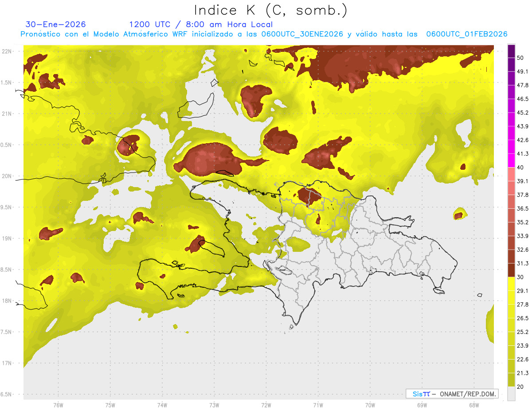Click the legend value '47.8'
The height and width of the screenshot is (411, 532).
[x=523, y=85]
